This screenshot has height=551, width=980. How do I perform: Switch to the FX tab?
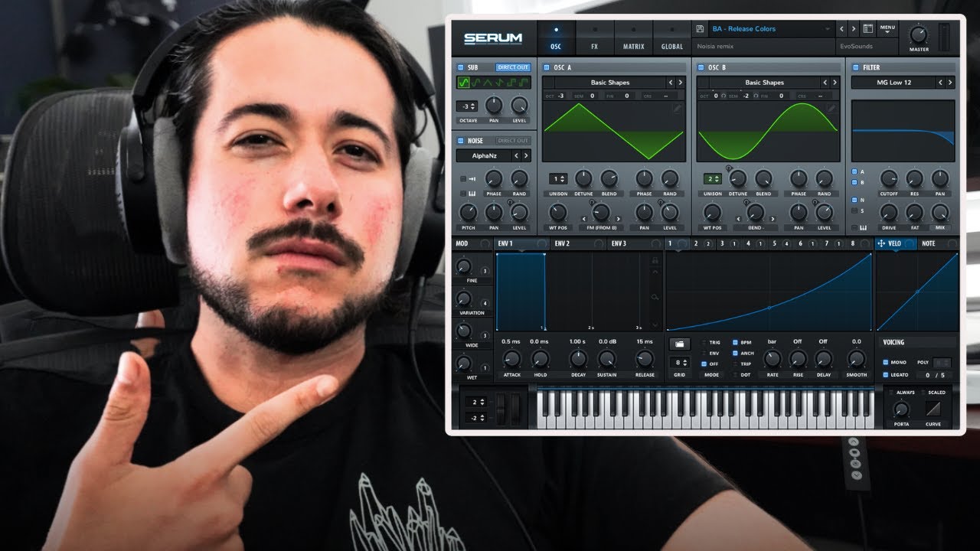pyautogui.click(x=594, y=39)
